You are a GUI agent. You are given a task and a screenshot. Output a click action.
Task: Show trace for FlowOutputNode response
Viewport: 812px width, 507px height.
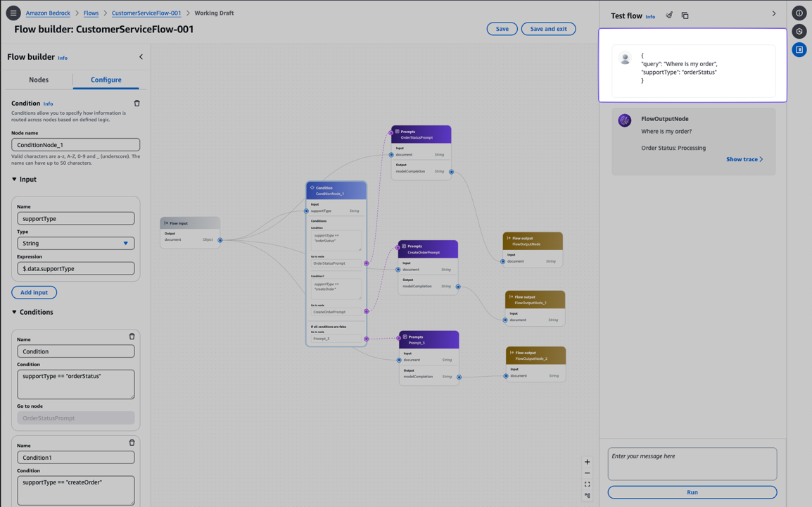point(744,159)
